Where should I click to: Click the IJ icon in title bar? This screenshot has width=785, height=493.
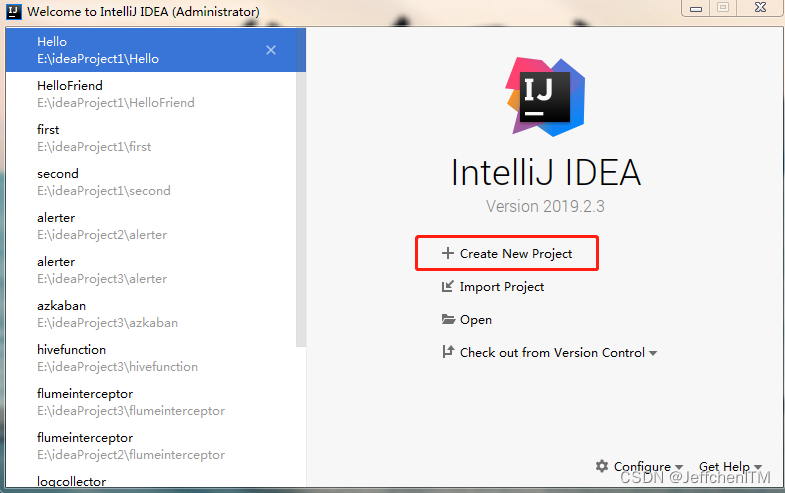[x=14, y=12]
